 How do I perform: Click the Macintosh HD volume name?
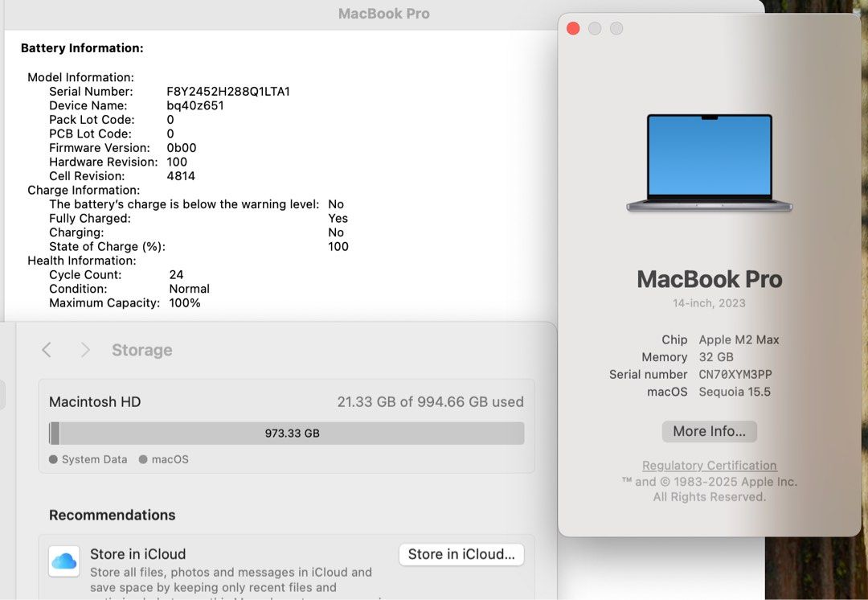pos(95,401)
